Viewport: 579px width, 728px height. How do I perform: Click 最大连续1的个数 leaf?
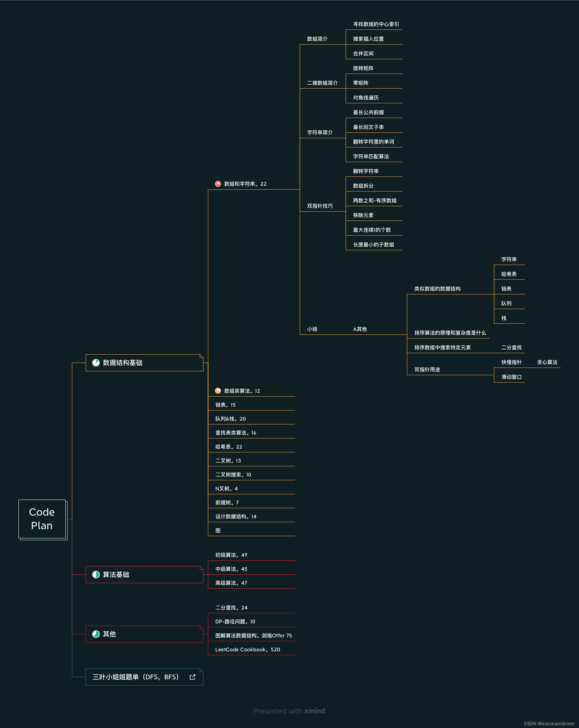tap(372, 230)
